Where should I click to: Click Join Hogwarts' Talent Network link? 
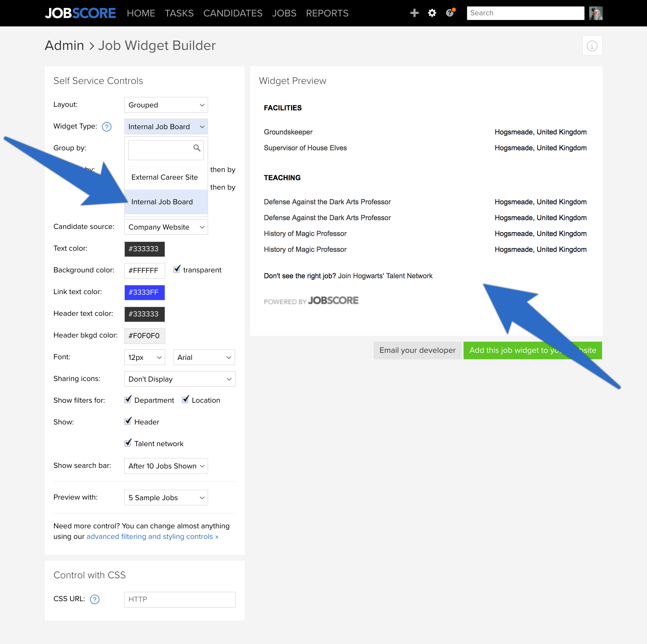tap(385, 276)
